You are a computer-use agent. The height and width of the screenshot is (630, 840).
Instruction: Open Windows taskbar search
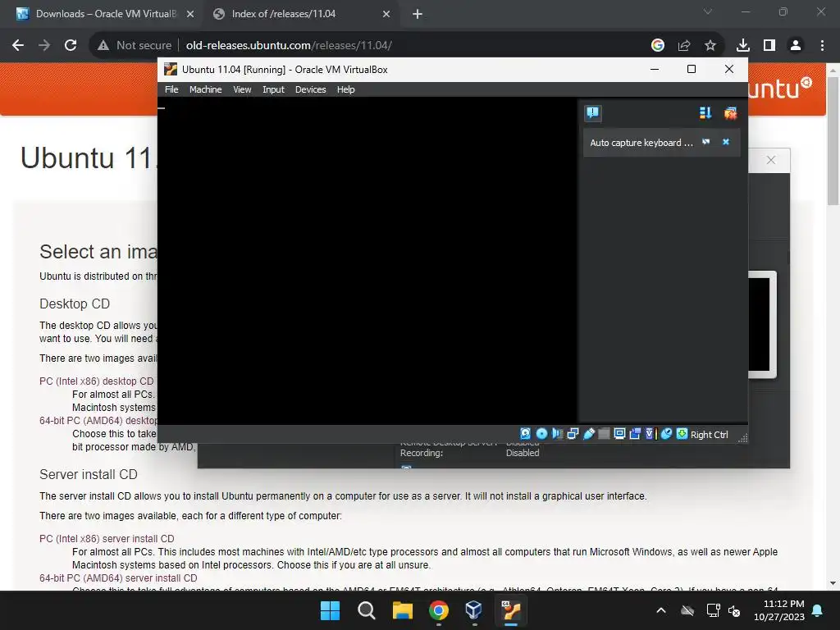pos(367,610)
